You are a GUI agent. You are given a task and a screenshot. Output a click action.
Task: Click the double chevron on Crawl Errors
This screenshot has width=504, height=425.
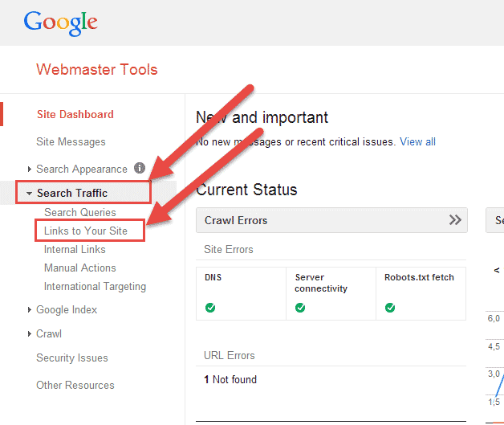[x=455, y=220]
